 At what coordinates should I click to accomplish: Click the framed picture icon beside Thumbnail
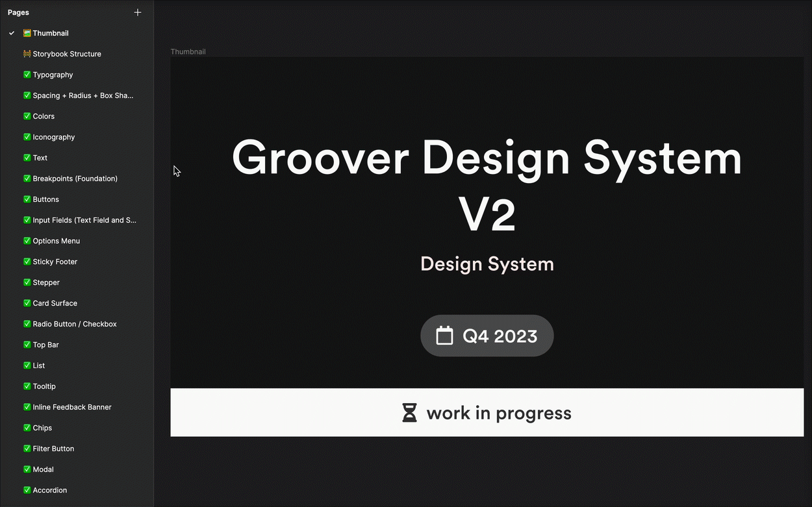(26, 32)
